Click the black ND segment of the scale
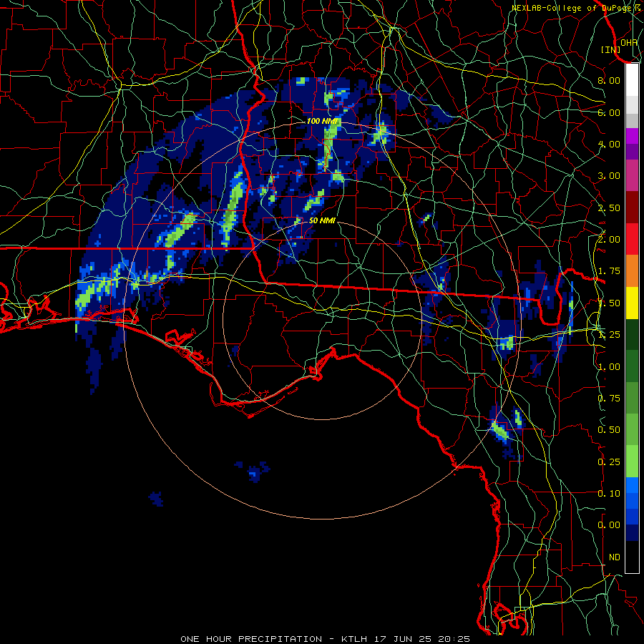Screen dimensions: 644x644 (632, 557)
